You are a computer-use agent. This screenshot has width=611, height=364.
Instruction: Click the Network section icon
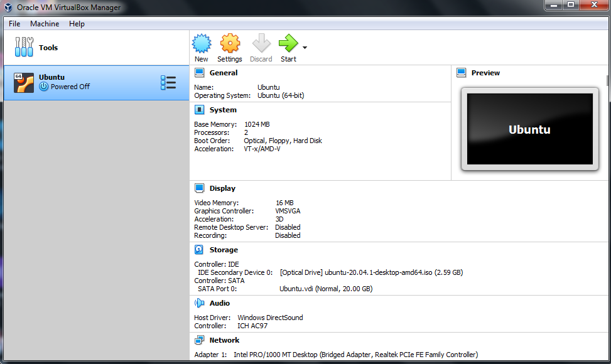point(200,340)
